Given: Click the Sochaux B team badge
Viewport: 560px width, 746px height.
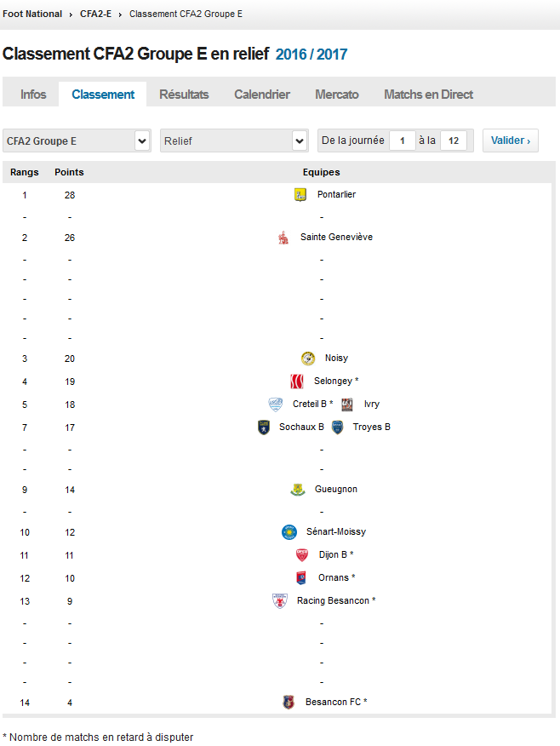Looking at the screenshot, I should (264, 428).
